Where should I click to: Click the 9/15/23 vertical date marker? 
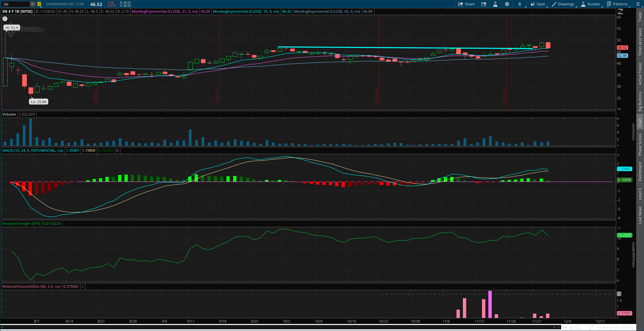pos(217,96)
